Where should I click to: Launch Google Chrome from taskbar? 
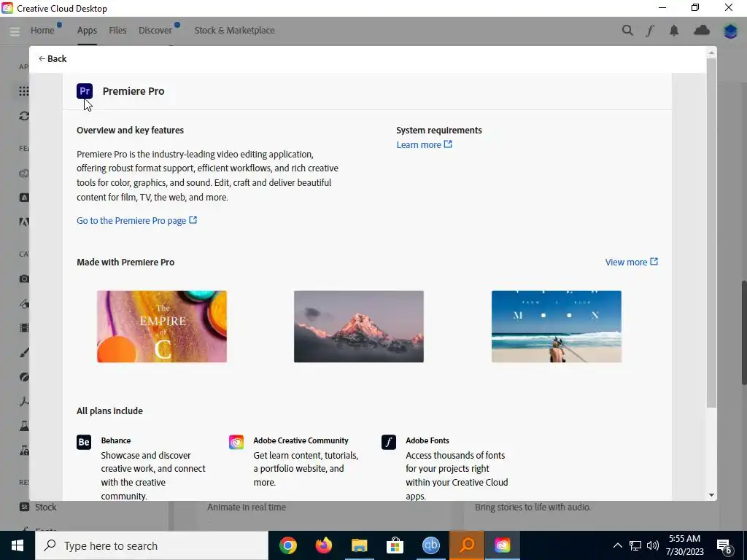click(x=288, y=545)
